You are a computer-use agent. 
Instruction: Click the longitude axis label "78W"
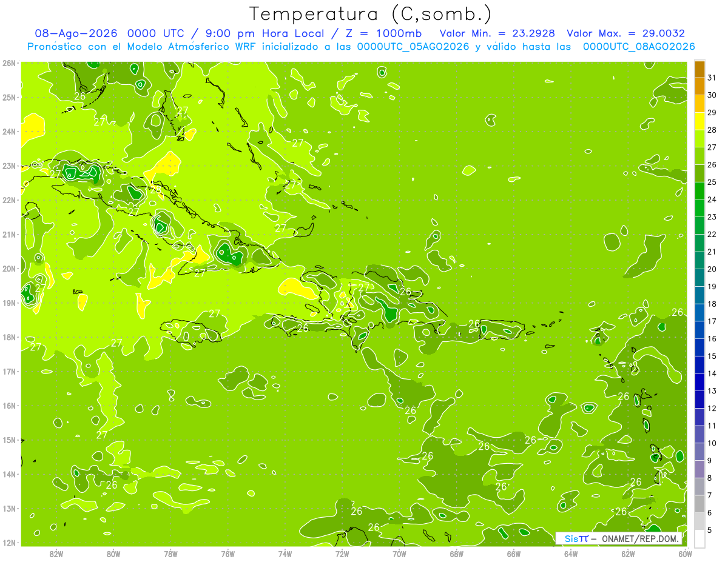170,554
